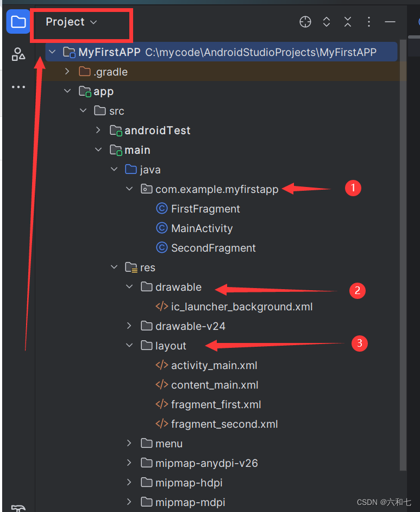The height and width of the screenshot is (512, 420).
Task: Open the project panel options kebab menu
Action: pos(369,22)
